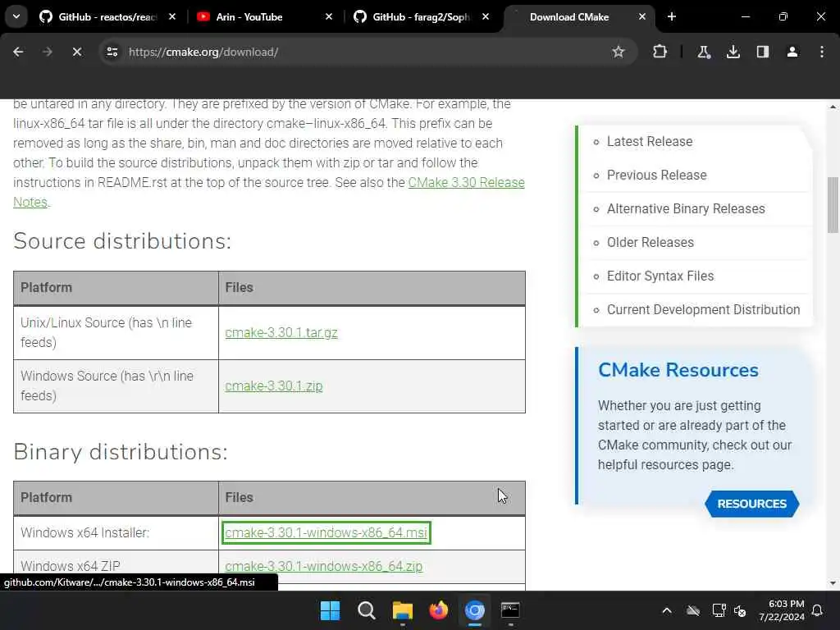Click the scrollbar down arrow
Screen dimensions: 840x630
(833, 583)
